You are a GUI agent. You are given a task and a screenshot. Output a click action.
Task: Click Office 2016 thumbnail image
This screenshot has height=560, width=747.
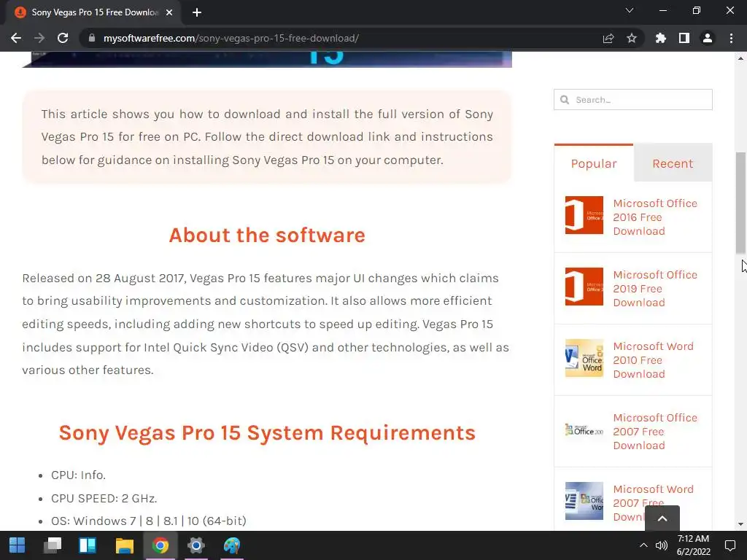point(584,215)
